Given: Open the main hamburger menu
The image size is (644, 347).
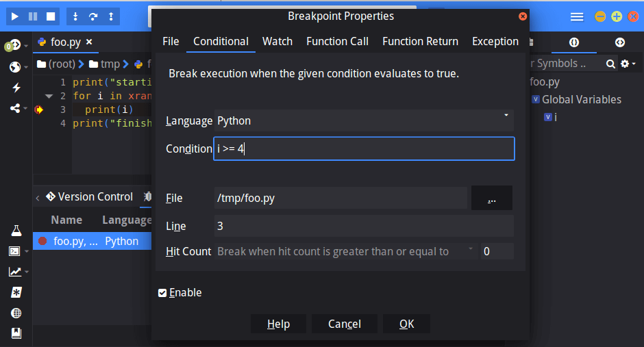Looking at the screenshot, I should (x=577, y=17).
